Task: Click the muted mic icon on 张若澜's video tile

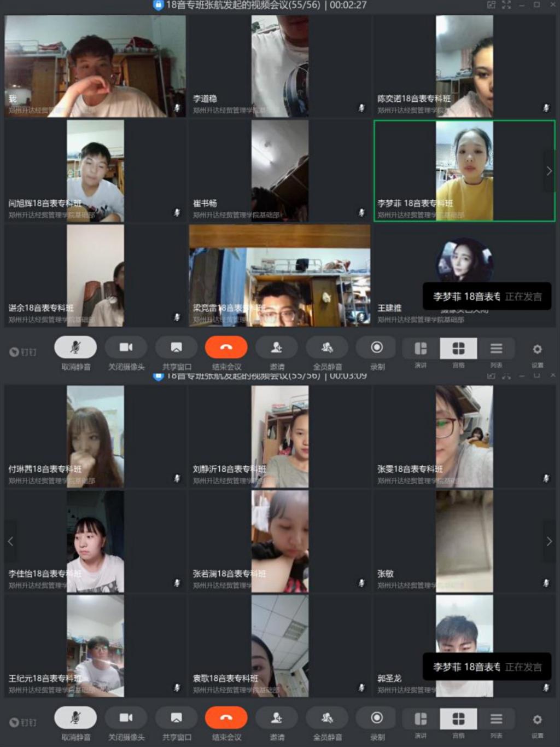Action: pos(361,583)
